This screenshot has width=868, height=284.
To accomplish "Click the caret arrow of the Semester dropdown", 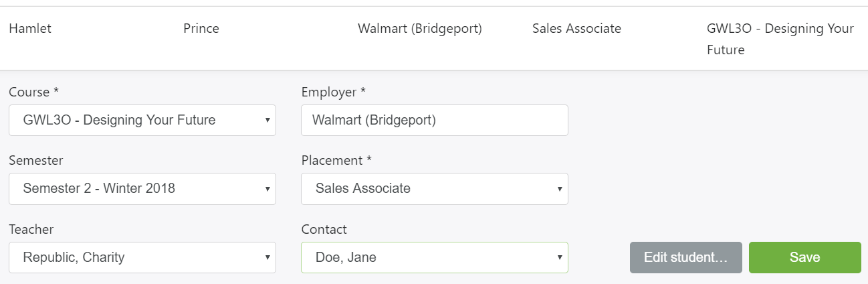I will (x=267, y=189).
